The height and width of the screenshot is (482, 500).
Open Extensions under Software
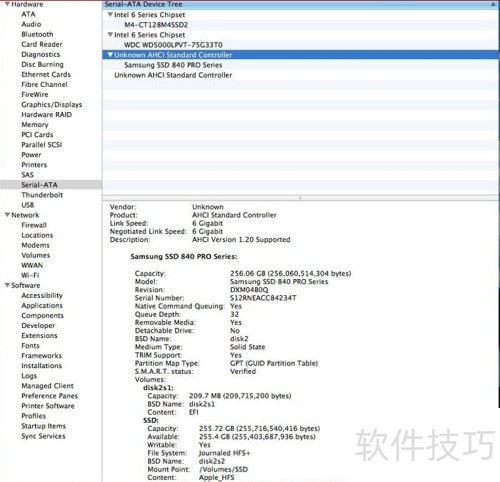click(x=39, y=335)
